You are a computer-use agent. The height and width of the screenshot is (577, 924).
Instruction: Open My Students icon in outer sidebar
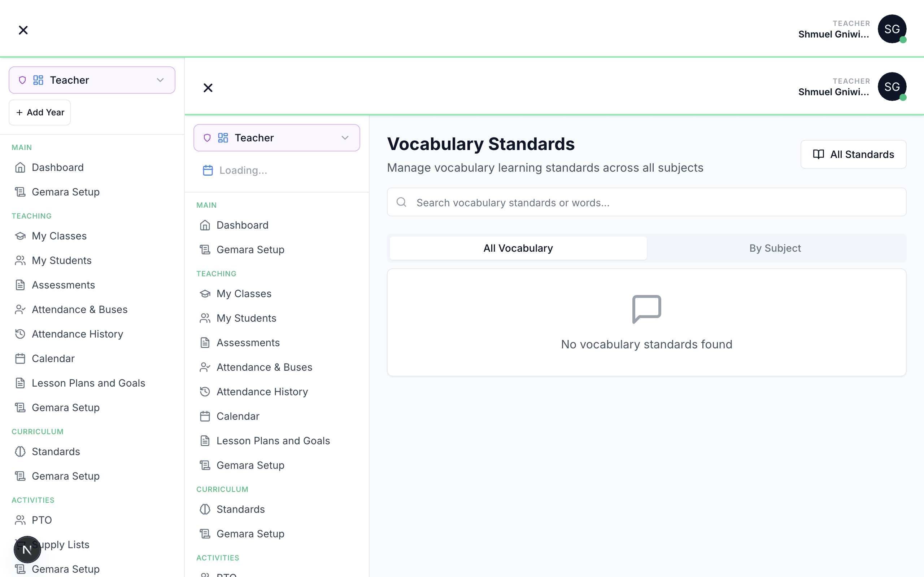pos(20,260)
